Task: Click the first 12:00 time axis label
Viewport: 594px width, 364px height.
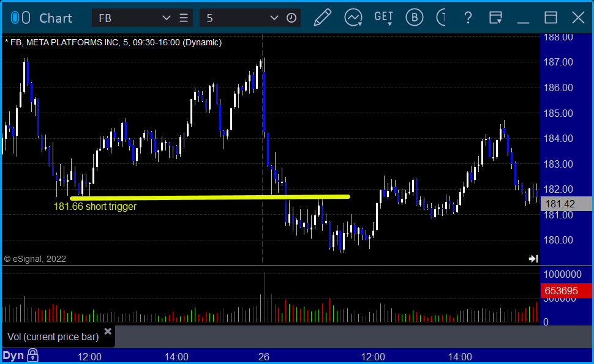Action: (x=89, y=357)
